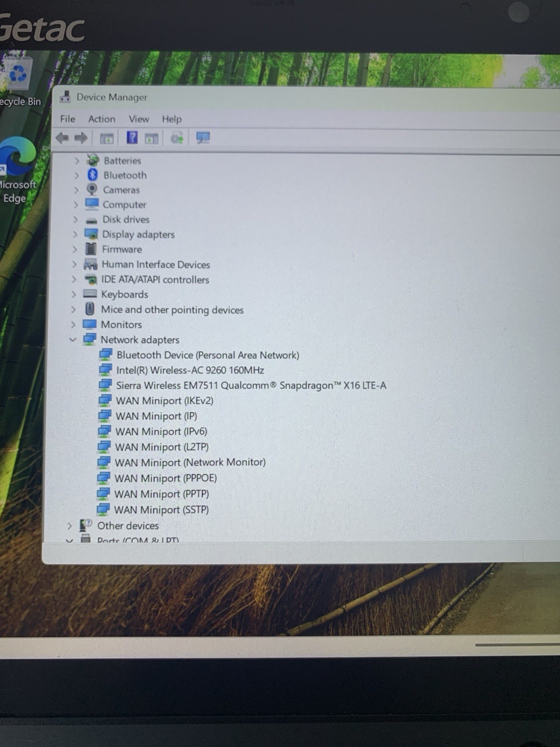Select the Disk drives icon
Viewport: 560px width, 747px height.
91,220
